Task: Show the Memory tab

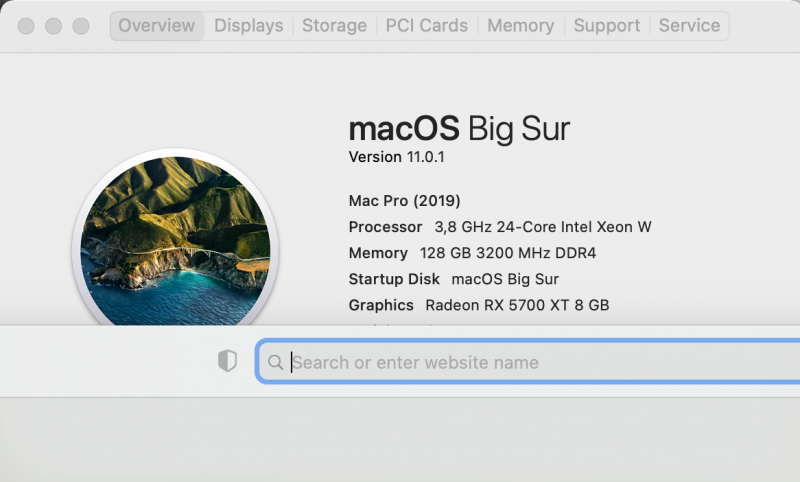Action: [x=521, y=26]
